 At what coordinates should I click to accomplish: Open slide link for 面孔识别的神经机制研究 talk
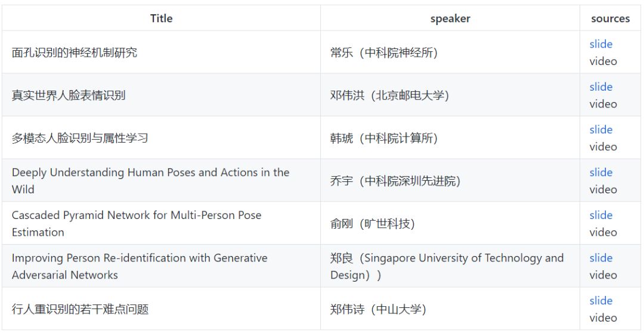(601, 44)
